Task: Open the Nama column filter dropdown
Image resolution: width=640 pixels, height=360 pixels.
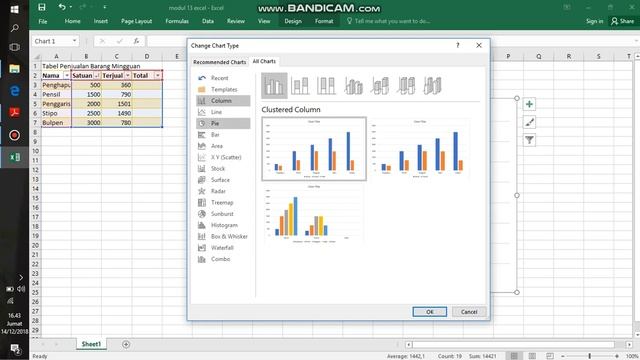Action: coord(67,76)
